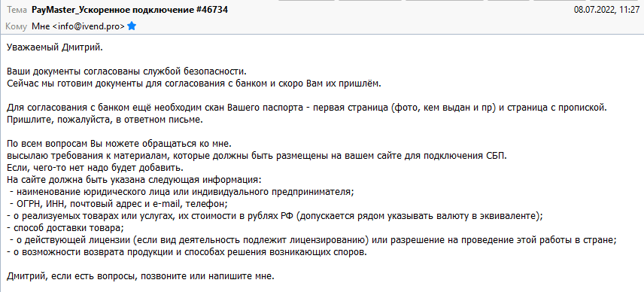Click the closing line Дмитрий, если есть вопросы
The height and width of the screenshot is (292, 644).
tap(140, 276)
